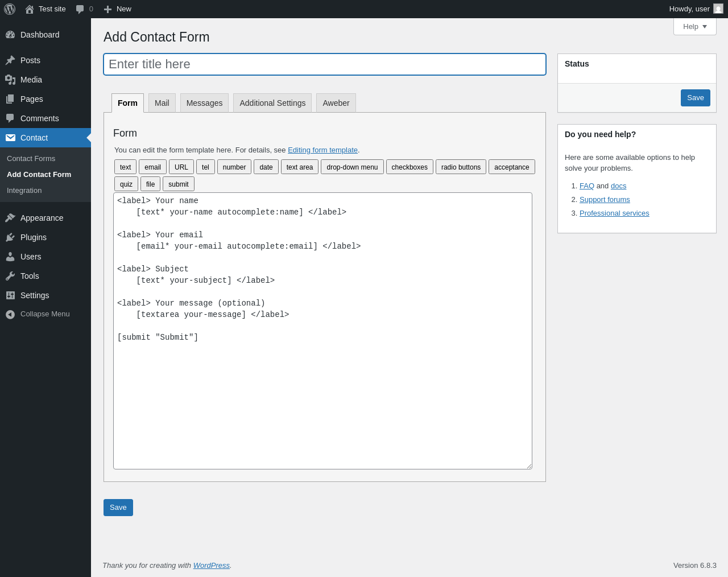This screenshot has height=577, width=728.
Task: Expand the Help dropdown panel
Action: pyautogui.click(x=694, y=27)
